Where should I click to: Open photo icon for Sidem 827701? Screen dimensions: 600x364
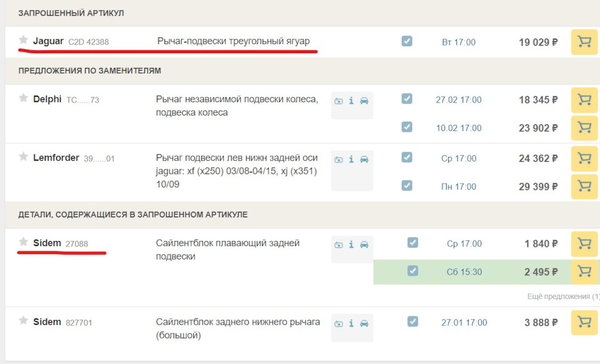[339, 323]
